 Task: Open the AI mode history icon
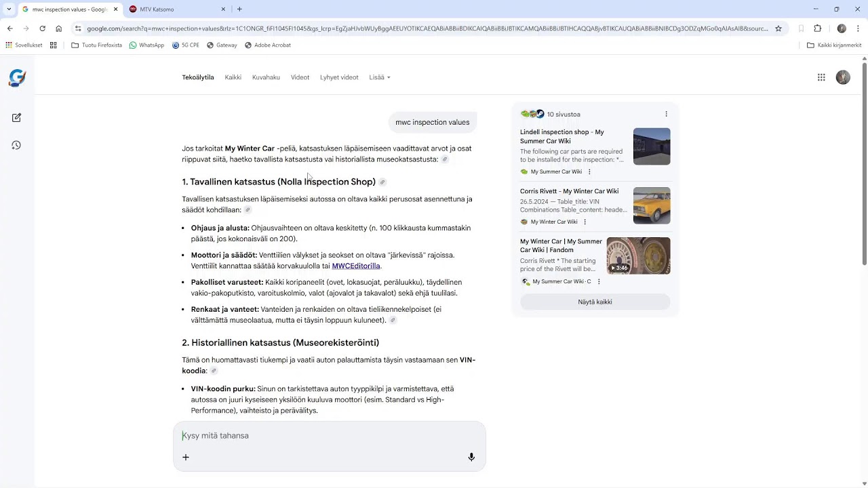pyautogui.click(x=16, y=145)
